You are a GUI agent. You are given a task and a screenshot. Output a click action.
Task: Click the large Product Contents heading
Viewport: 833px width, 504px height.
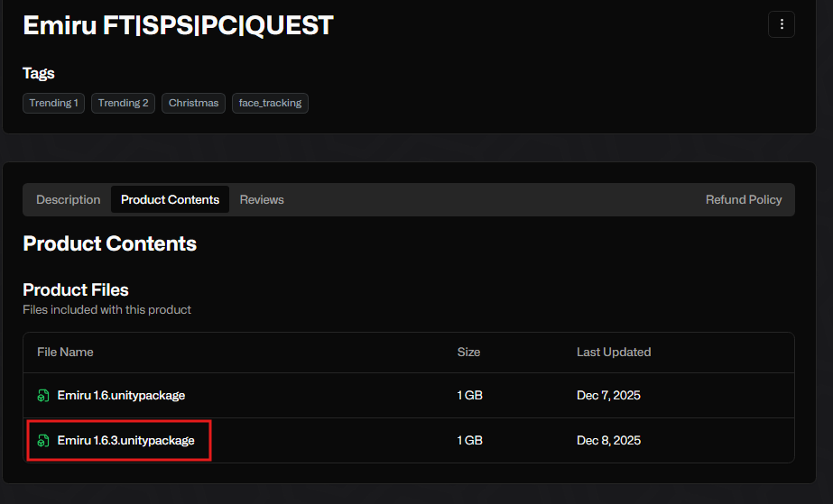click(x=109, y=243)
